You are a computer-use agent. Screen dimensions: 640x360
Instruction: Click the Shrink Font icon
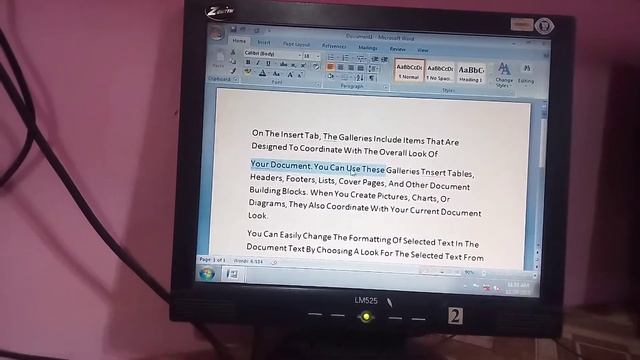[x=300, y=75]
